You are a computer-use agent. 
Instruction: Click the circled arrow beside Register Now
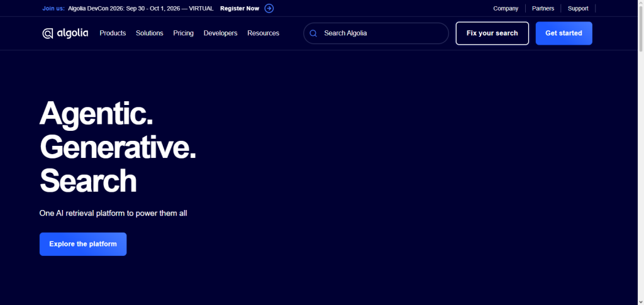tap(269, 8)
